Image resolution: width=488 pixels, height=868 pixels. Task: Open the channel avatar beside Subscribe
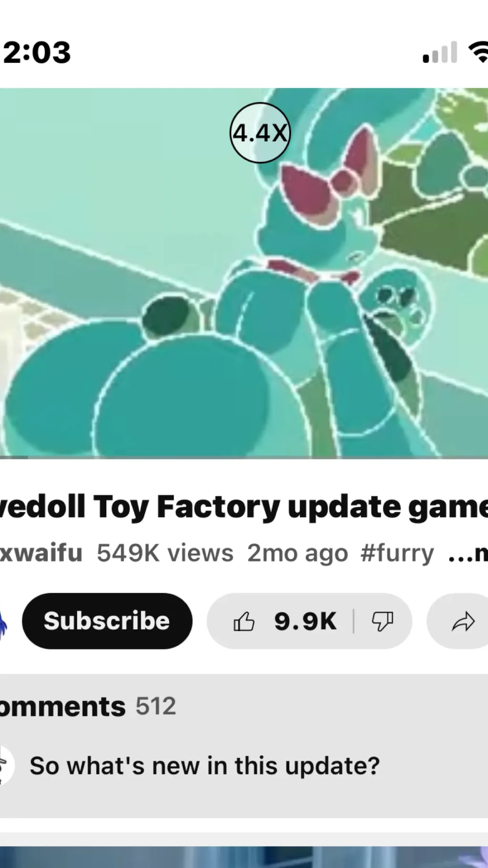[4, 621]
